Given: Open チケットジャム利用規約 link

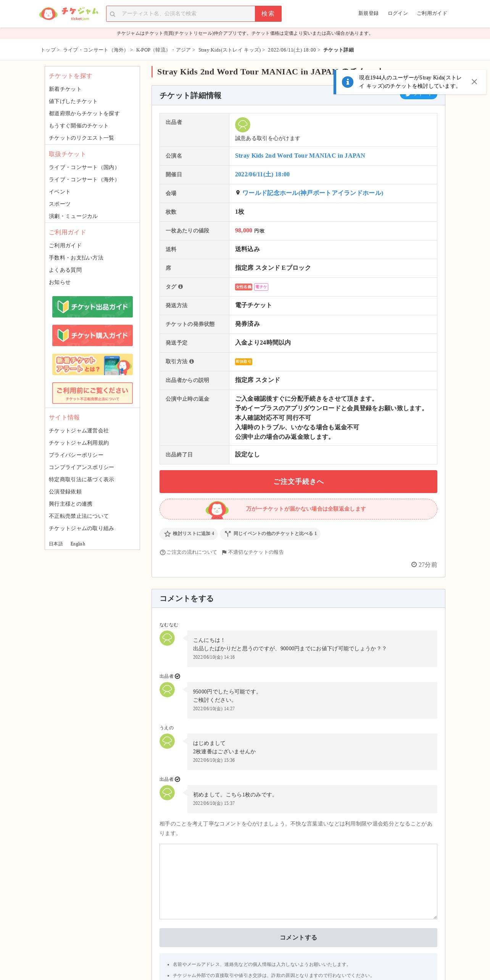Looking at the screenshot, I should point(79,443).
